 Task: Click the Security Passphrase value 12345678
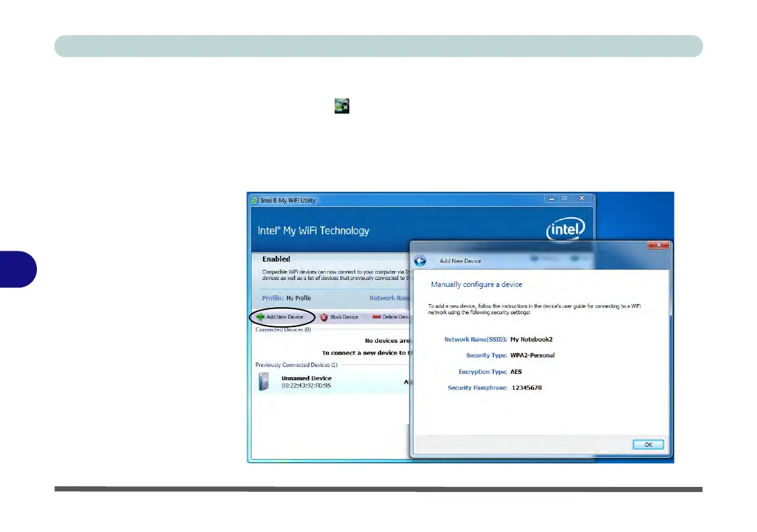click(526, 388)
